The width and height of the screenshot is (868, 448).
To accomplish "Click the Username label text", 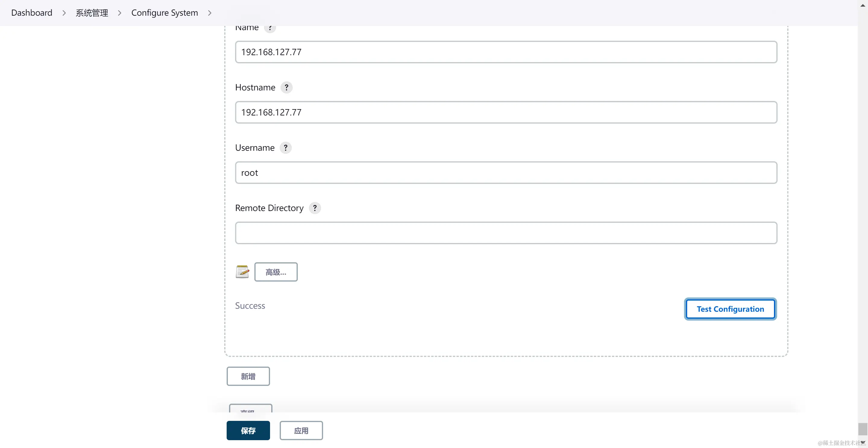I will [x=255, y=148].
